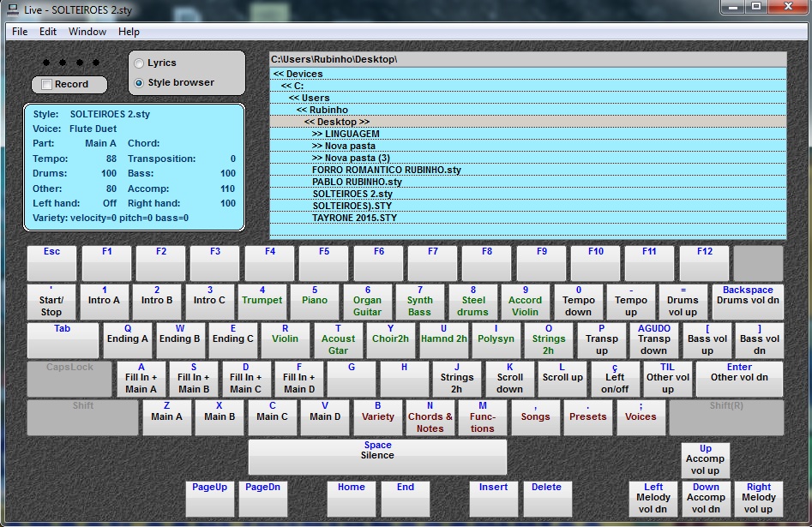Screen dimensions: 812x527
Task: Click the Start/Stop key
Action: pos(51,302)
